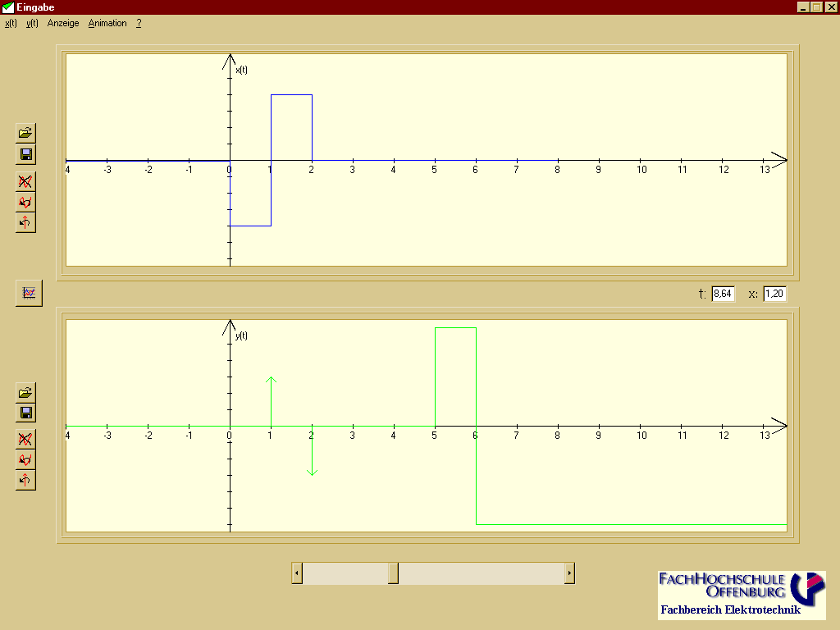Open a file for the y(t) signal
The height and width of the screenshot is (630, 840).
pos(25,393)
